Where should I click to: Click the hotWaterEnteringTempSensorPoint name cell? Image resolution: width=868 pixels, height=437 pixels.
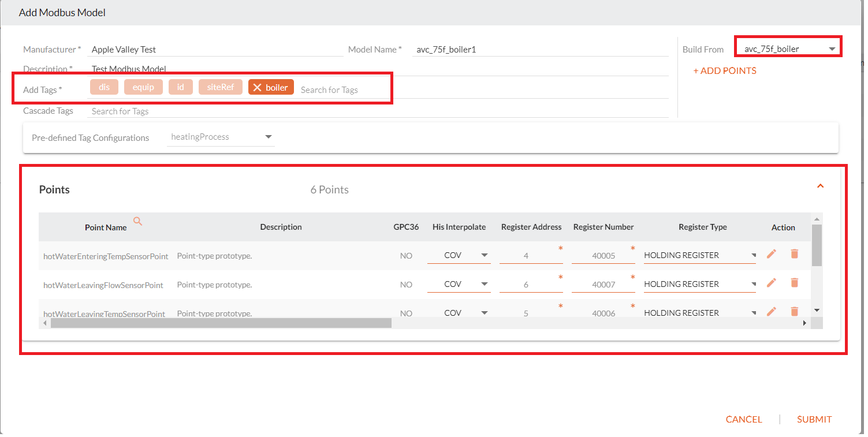pyautogui.click(x=106, y=256)
